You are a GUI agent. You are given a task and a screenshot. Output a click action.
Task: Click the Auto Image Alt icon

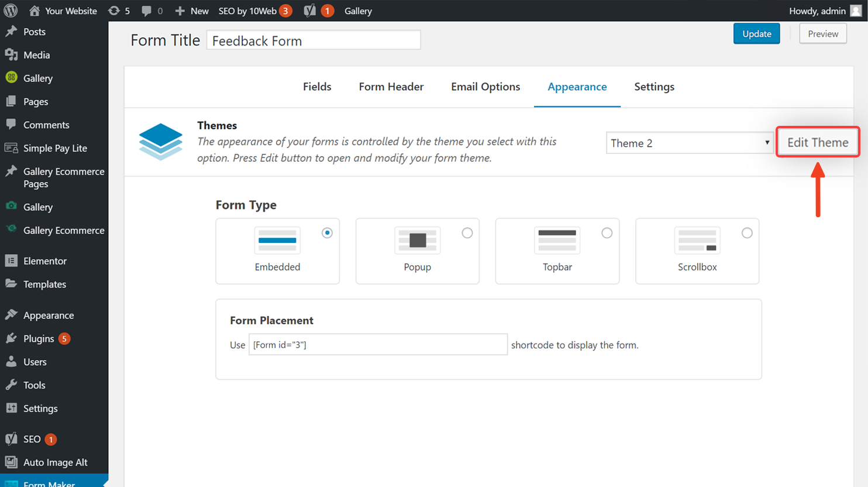click(x=11, y=462)
